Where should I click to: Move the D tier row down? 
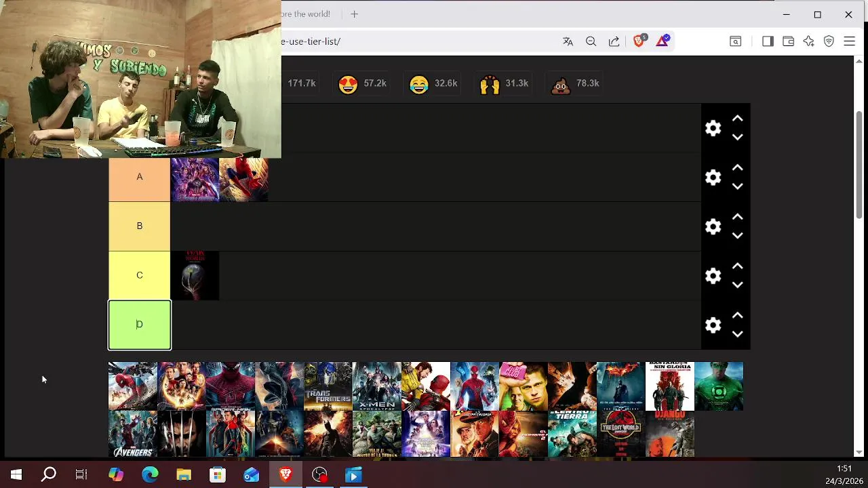tap(738, 334)
